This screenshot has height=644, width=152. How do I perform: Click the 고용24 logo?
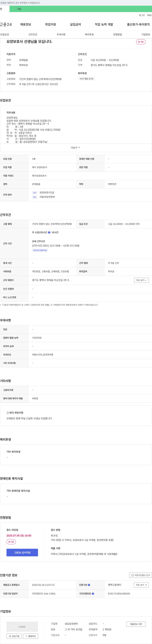tap(6, 24)
